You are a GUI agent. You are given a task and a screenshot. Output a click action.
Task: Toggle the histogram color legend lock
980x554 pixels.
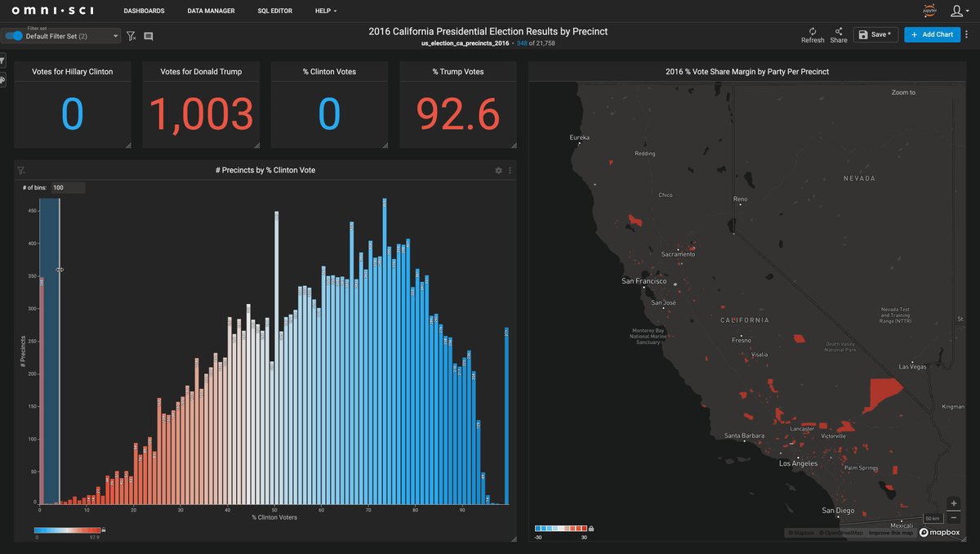(x=104, y=529)
